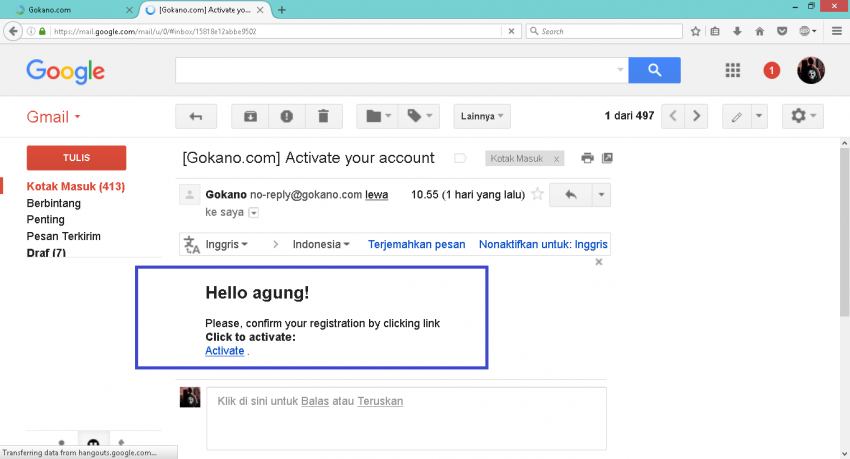Click the Google logo
Image resolution: width=850 pixels, height=459 pixels.
[66, 71]
